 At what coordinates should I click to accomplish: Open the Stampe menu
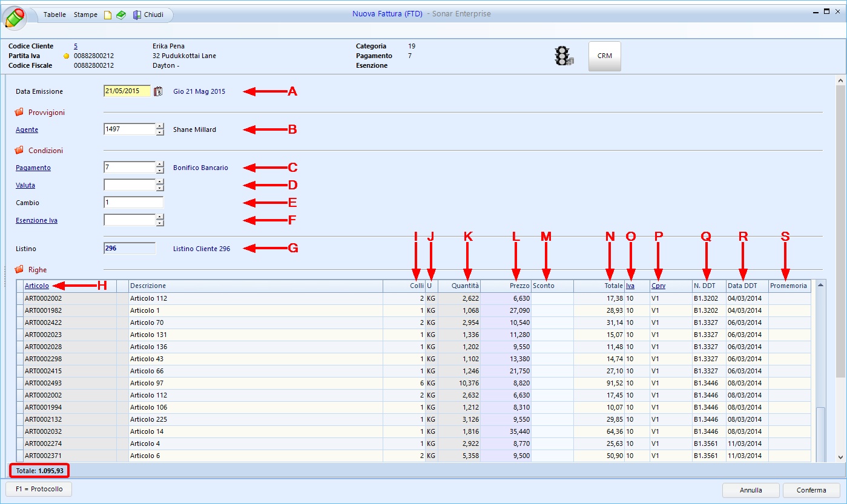click(85, 15)
